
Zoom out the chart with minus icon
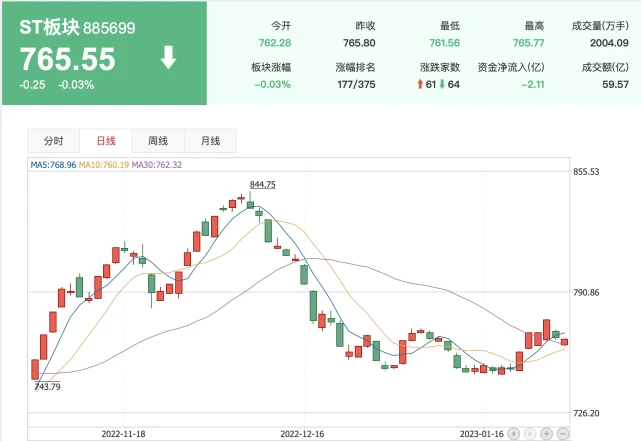pos(563,434)
